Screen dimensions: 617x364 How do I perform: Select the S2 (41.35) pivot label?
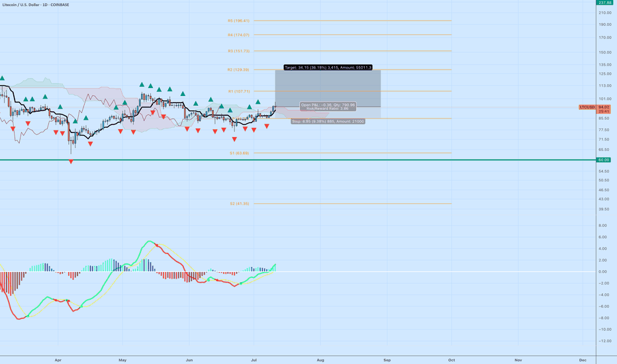[239, 204]
